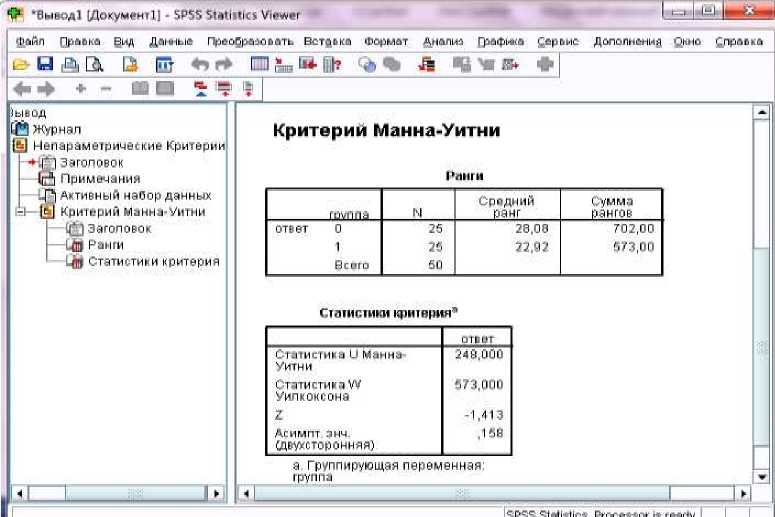Click output pane horizontal scroll-right arrow
Image resolution: width=775 pixels, height=517 pixels.
click(743, 493)
